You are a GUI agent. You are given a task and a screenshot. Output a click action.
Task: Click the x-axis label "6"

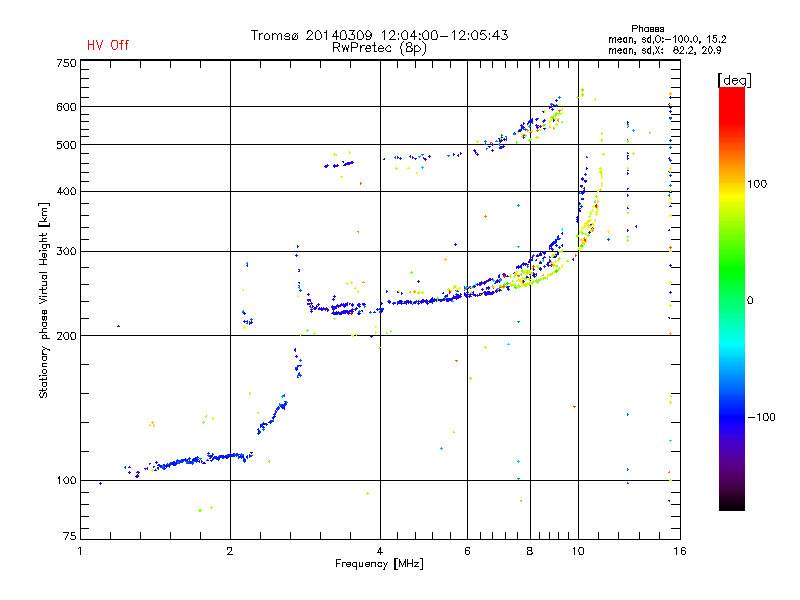tap(467, 551)
